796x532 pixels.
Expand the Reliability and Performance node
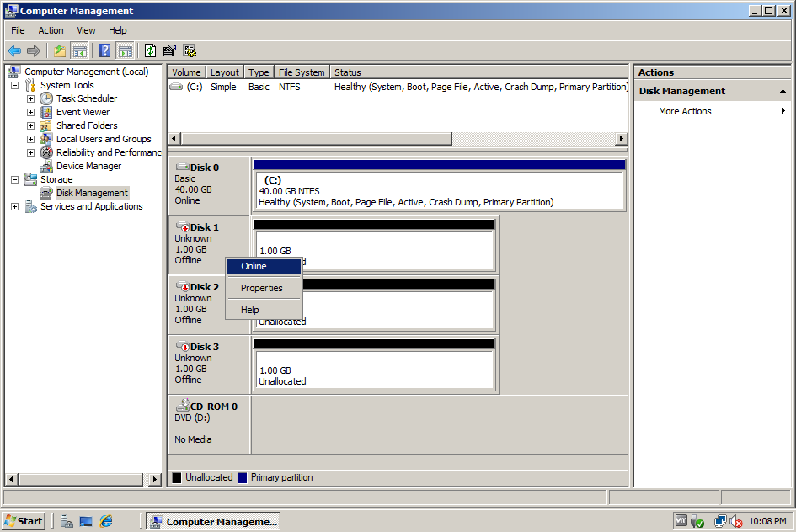point(30,152)
